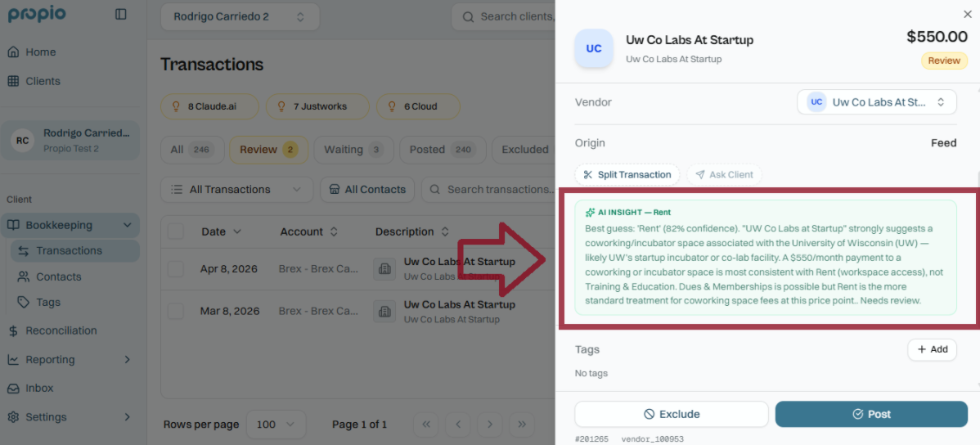Expand the All Transactions filter dropdown
The image size is (980, 445).
[236, 189]
